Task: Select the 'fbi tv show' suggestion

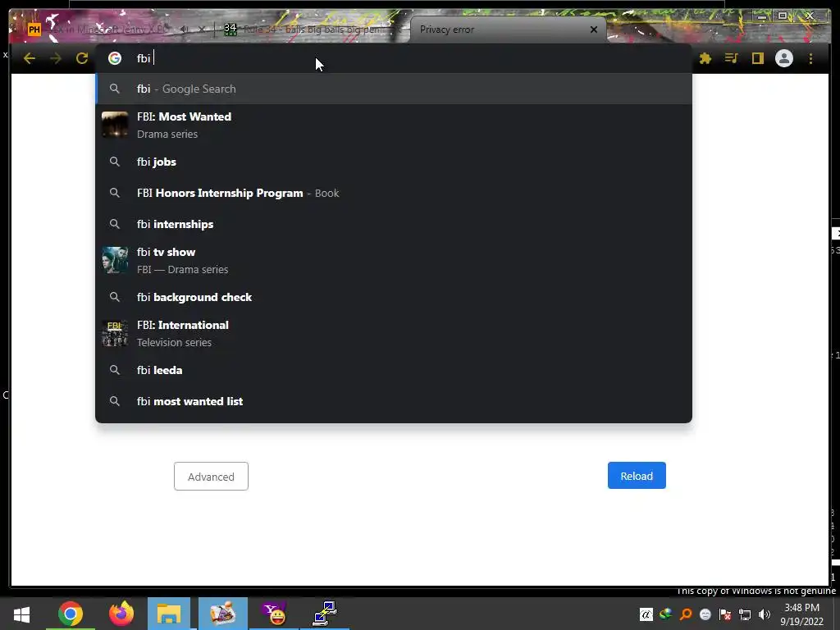Action: [x=394, y=260]
